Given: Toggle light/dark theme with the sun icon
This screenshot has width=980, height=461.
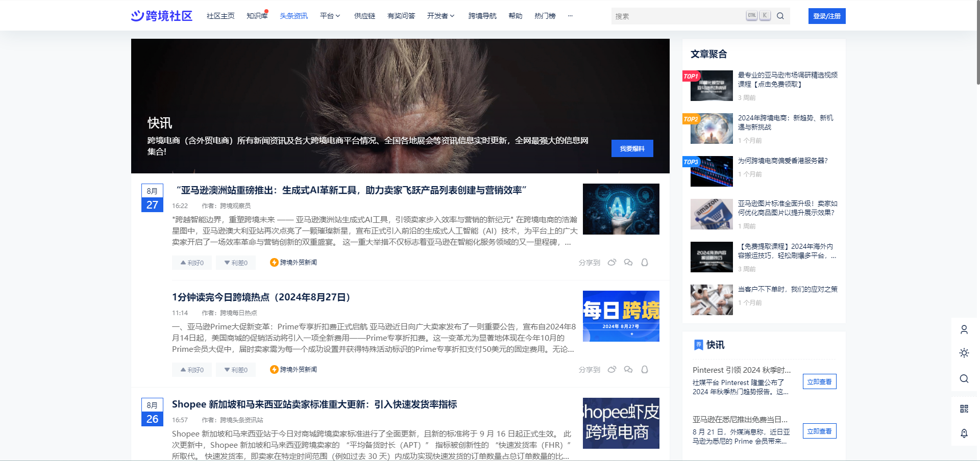Looking at the screenshot, I should 964,353.
